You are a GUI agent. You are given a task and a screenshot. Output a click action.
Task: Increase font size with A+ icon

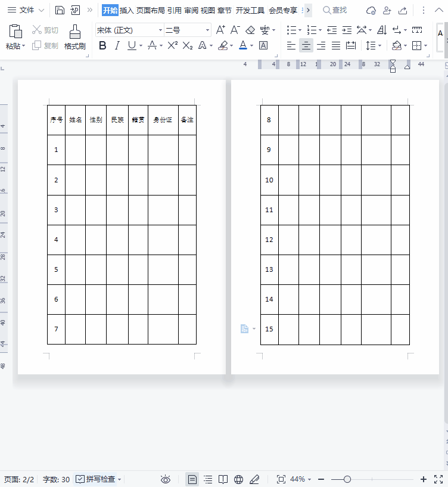click(220, 30)
